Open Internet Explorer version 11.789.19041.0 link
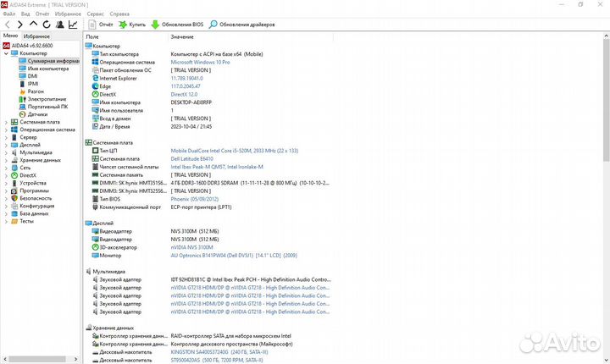Image resolution: width=610 pixels, height=364 pixels. [186, 78]
